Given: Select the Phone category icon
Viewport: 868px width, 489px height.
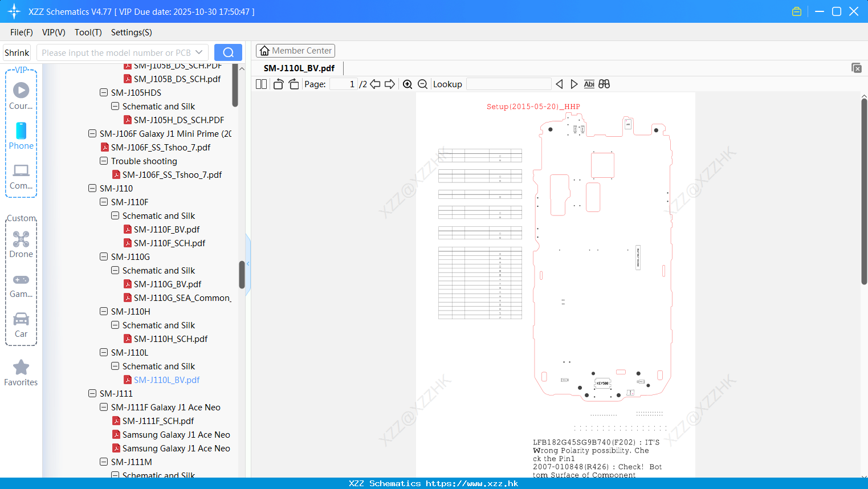Looking at the screenshot, I should tap(21, 131).
